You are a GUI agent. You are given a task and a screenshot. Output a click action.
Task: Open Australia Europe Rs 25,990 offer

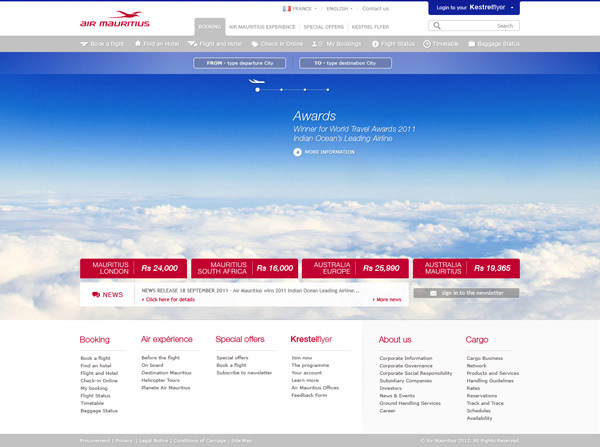tap(355, 268)
